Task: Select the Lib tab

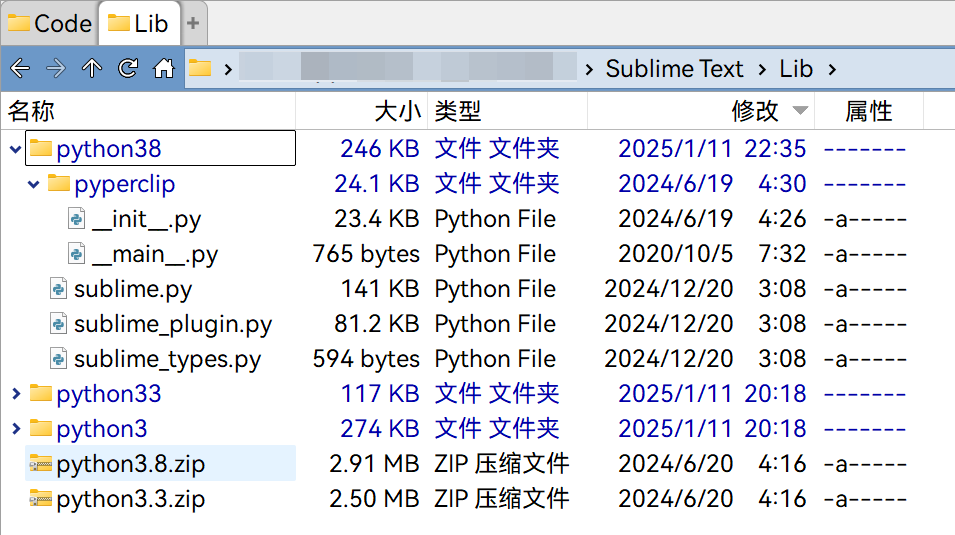Action: tap(139, 24)
